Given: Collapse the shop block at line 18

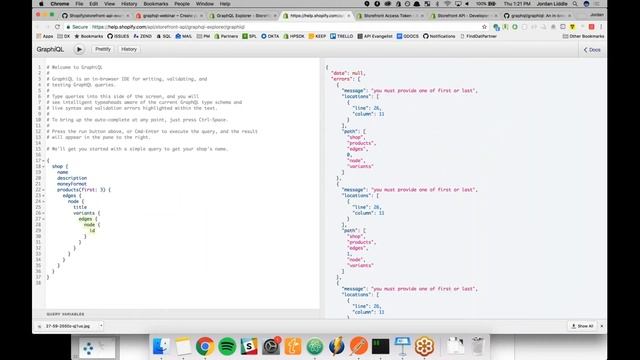Looking at the screenshot, I should click(x=44, y=167).
